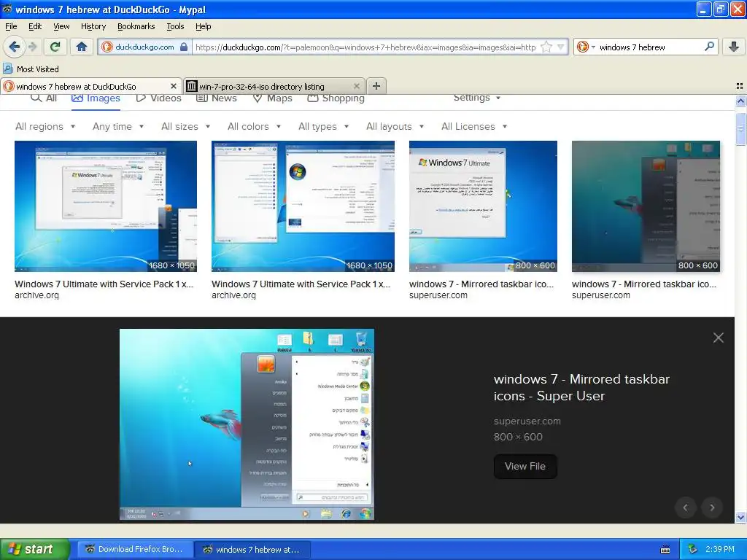Expand the All types filter

tap(323, 127)
